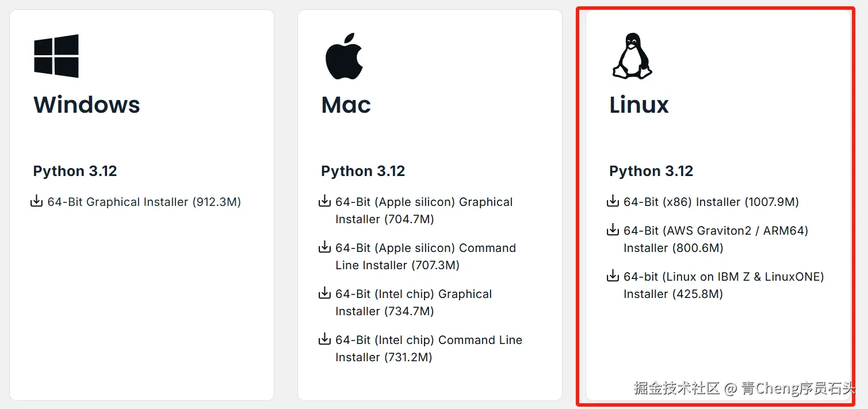Click download icon for Intel chip Command Line
Viewport: 868px width, 409px height.
[325, 339]
